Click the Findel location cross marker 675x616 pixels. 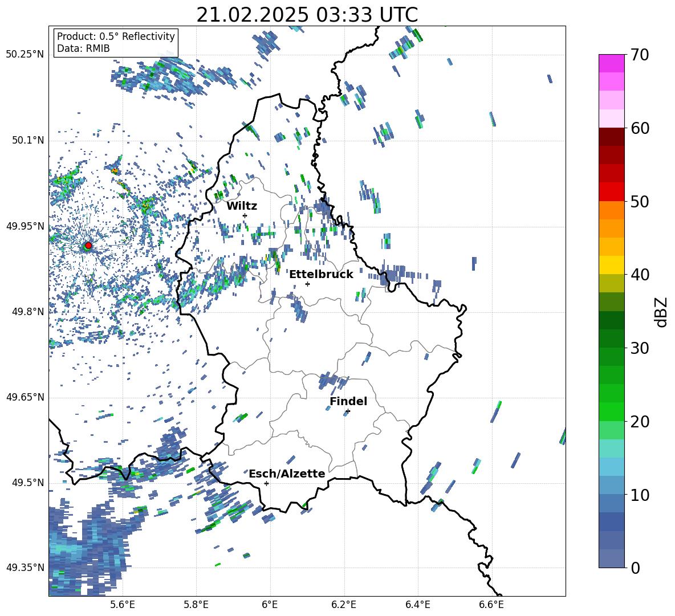coord(348,411)
